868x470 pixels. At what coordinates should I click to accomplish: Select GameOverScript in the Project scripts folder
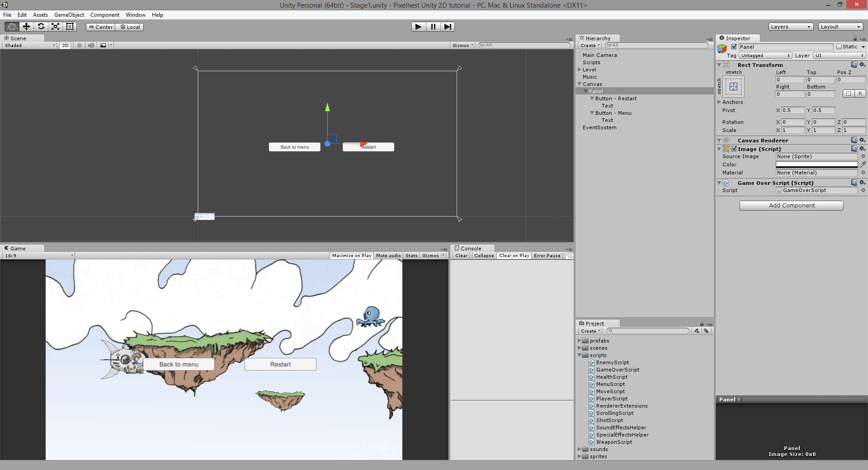617,370
